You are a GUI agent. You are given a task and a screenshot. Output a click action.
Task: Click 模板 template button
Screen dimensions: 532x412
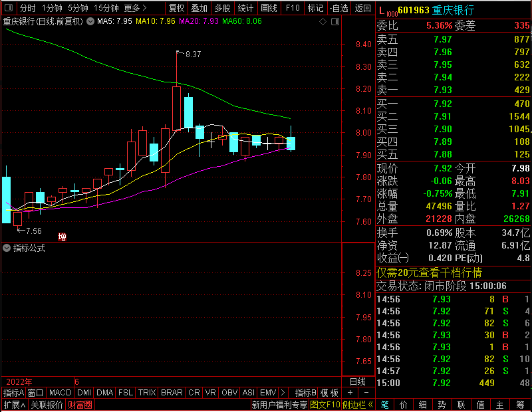[329, 393]
